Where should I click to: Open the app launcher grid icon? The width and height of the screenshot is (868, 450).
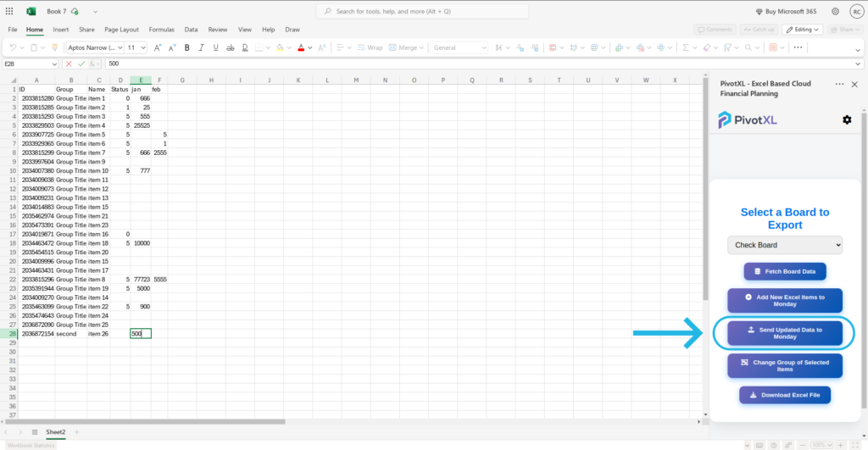click(9, 11)
